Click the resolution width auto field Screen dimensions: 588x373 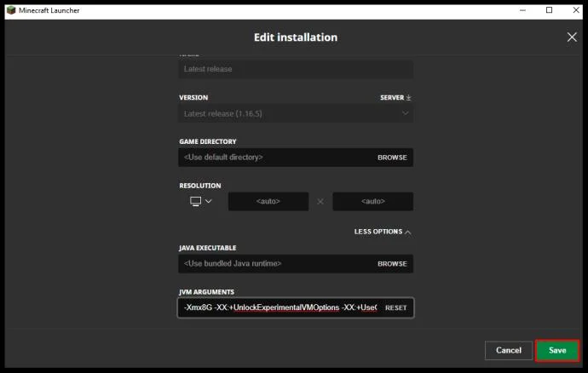click(x=268, y=201)
